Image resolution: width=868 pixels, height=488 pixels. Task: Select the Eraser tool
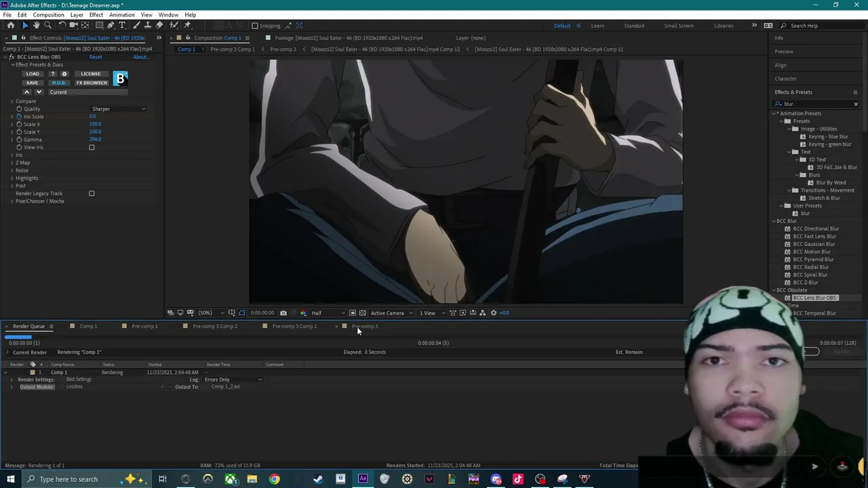pos(159,25)
